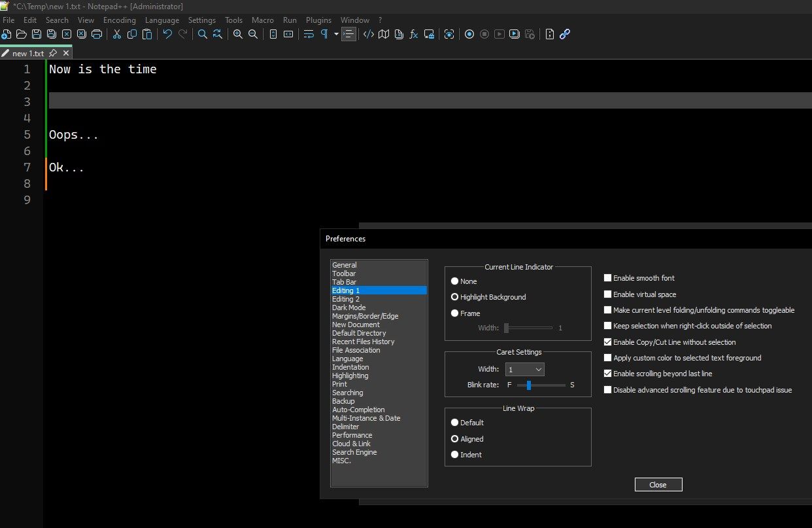This screenshot has height=528, width=812.
Task: Select Dark Mode in preferences list
Action: (349, 308)
